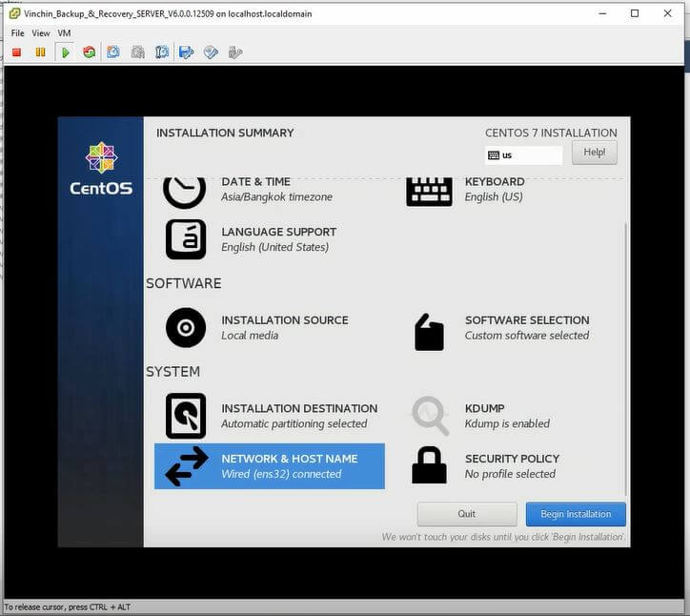Click the grayed Revert to Snapshot icon
The width and height of the screenshot is (690, 616).
pos(138,52)
